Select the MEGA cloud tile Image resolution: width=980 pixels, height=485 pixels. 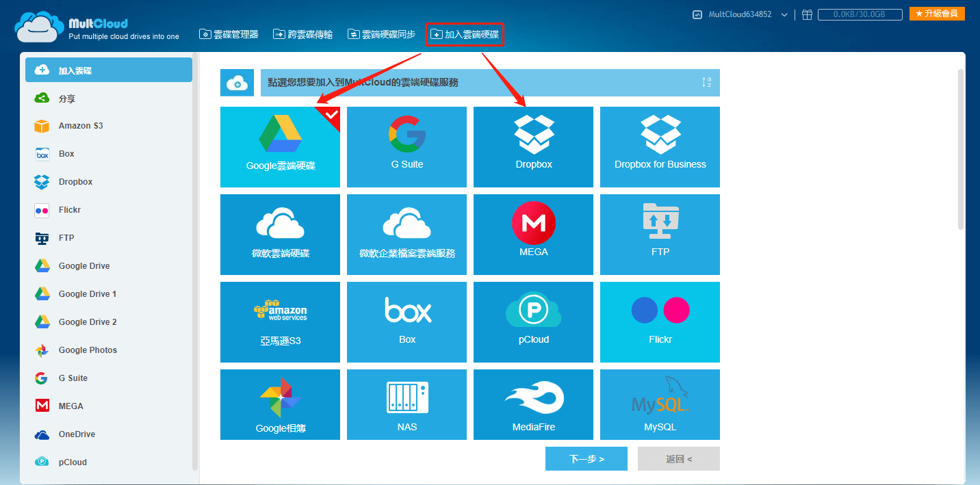click(x=533, y=235)
